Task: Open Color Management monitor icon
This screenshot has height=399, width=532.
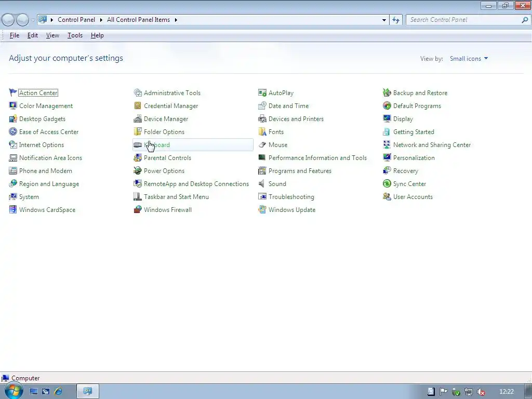Action: tap(13, 105)
